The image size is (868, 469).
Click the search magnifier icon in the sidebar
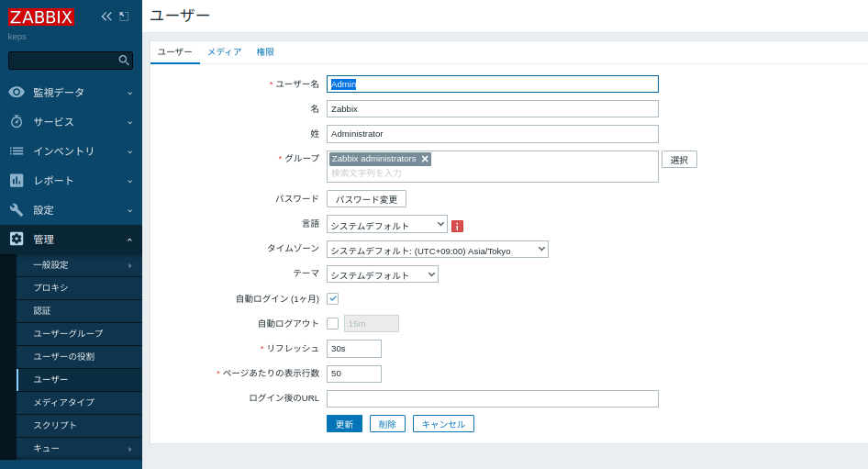tap(124, 60)
